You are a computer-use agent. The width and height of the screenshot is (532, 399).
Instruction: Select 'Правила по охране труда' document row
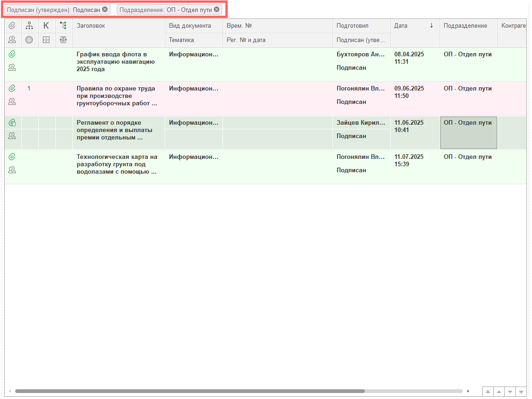coord(115,96)
